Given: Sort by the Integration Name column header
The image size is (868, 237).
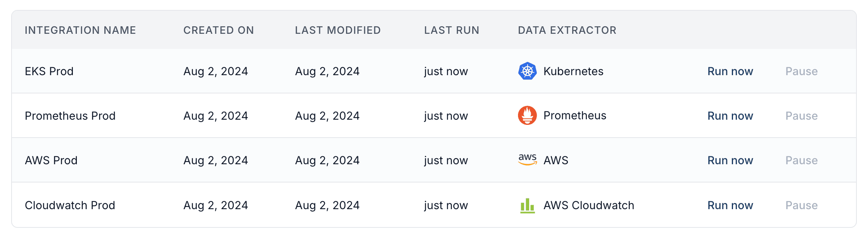Looking at the screenshot, I should (x=80, y=30).
